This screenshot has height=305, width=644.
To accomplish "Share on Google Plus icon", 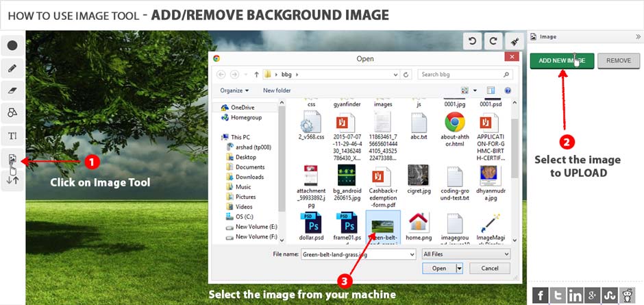I will [x=592, y=295].
